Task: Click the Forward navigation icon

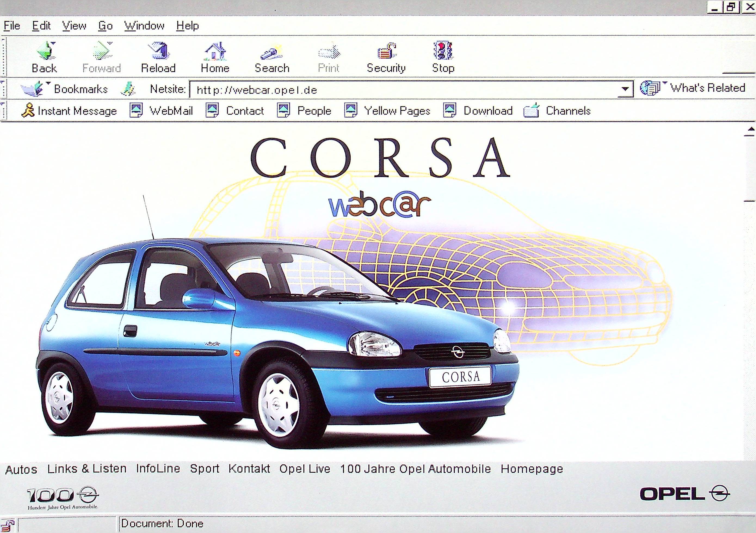Action: (102, 51)
